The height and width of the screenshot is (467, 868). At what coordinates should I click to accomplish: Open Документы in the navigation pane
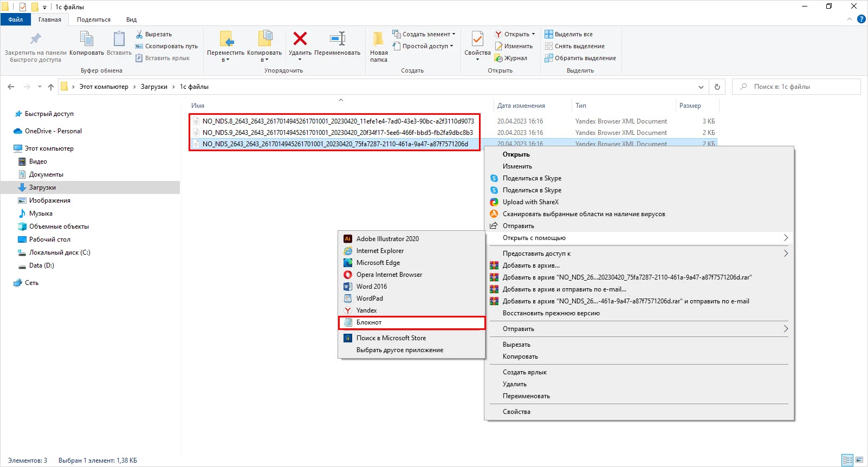46,174
